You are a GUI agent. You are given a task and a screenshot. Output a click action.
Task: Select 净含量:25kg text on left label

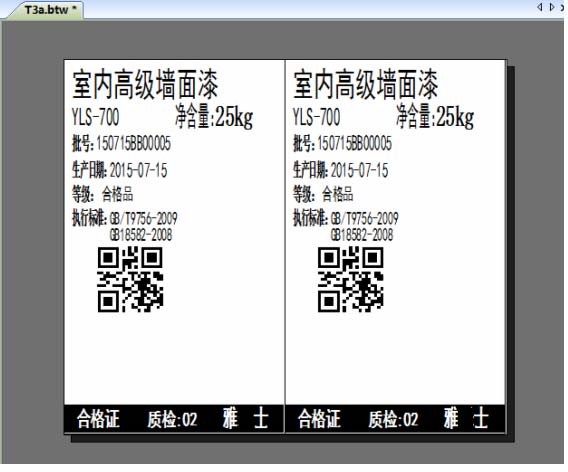[x=214, y=116]
